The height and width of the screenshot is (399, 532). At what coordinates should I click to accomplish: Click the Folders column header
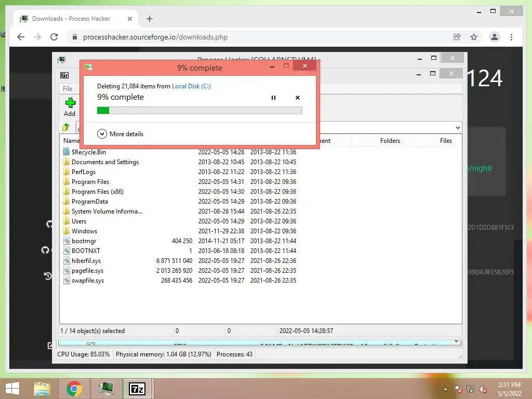(390, 140)
